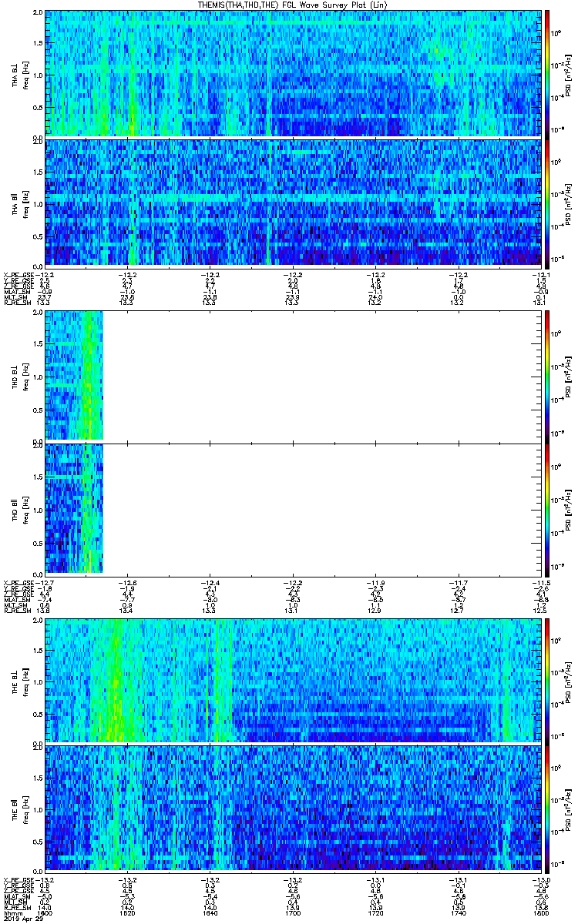Click the 1620 time tick label
578x924 pixels.
pyautogui.click(x=127, y=914)
